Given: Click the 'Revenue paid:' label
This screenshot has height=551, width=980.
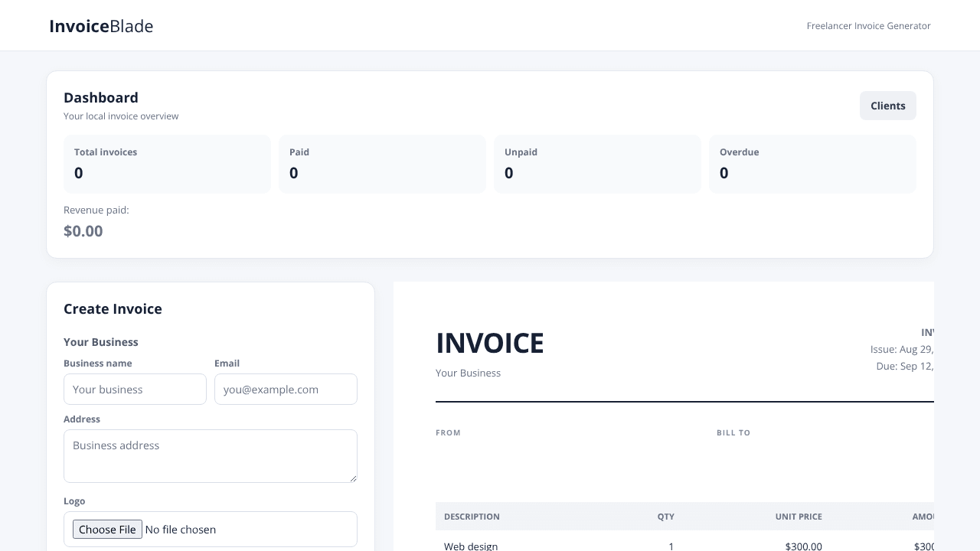Looking at the screenshot, I should (96, 210).
